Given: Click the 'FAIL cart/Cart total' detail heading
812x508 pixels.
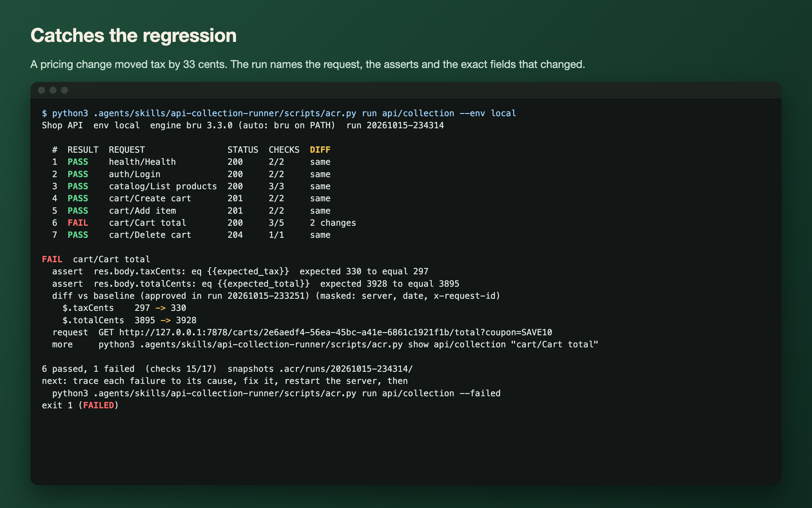Looking at the screenshot, I should [96, 259].
